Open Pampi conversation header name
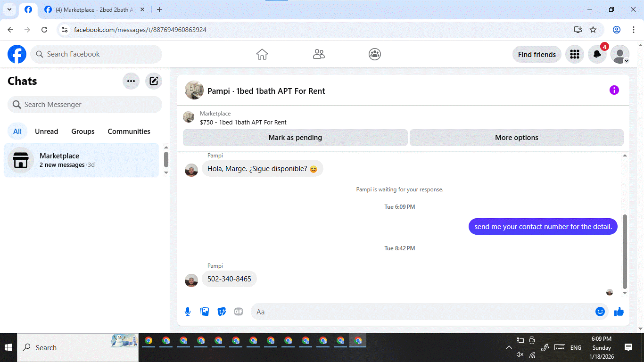 [x=266, y=91]
